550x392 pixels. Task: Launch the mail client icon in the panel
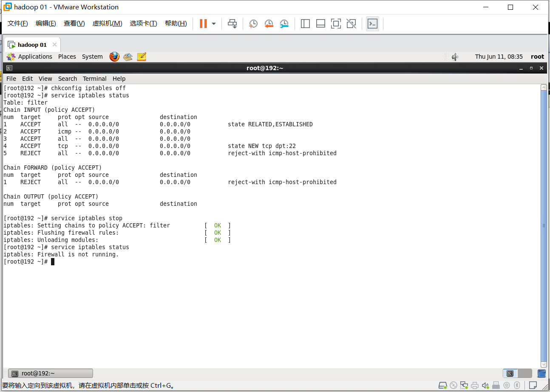tap(128, 57)
